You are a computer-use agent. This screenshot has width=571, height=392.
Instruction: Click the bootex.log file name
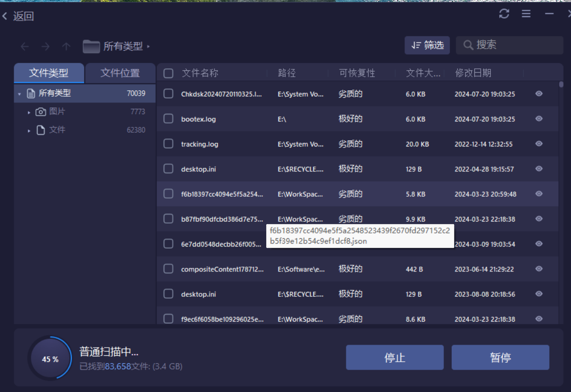[198, 119]
